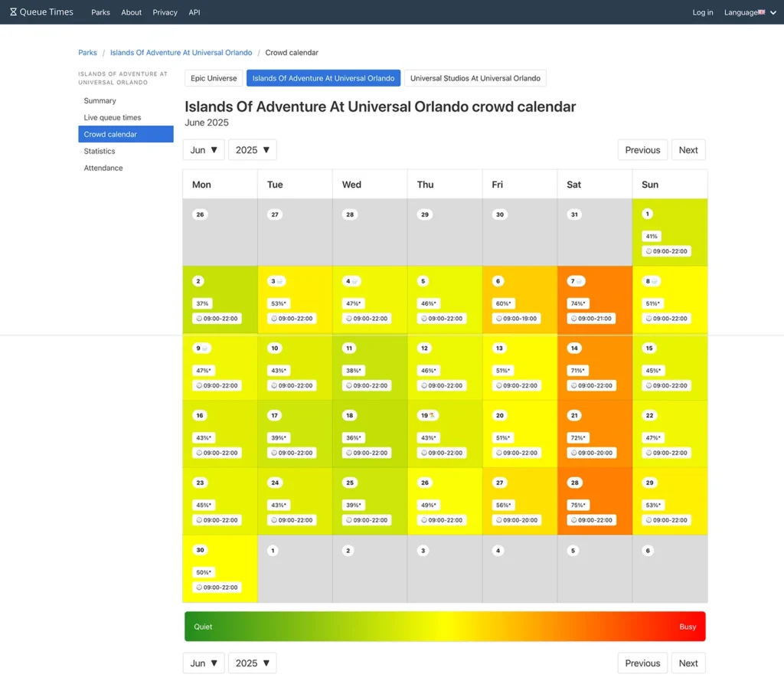This screenshot has width=784, height=694.
Task: Click weather icon on June 9
Action: (205, 349)
